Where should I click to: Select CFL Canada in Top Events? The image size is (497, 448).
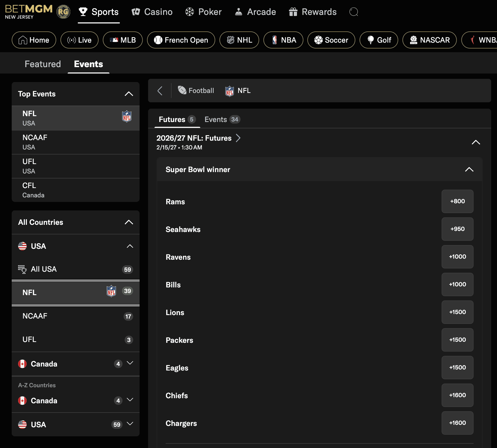coord(76,190)
